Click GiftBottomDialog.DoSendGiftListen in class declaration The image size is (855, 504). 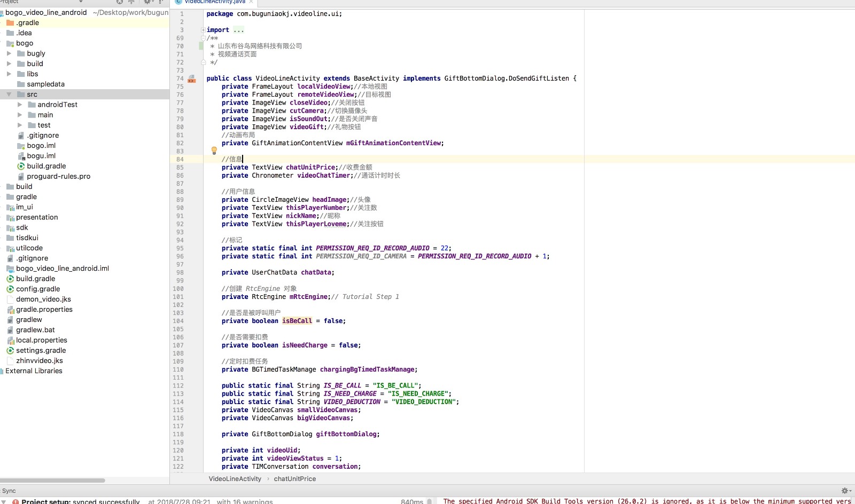(x=507, y=78)
